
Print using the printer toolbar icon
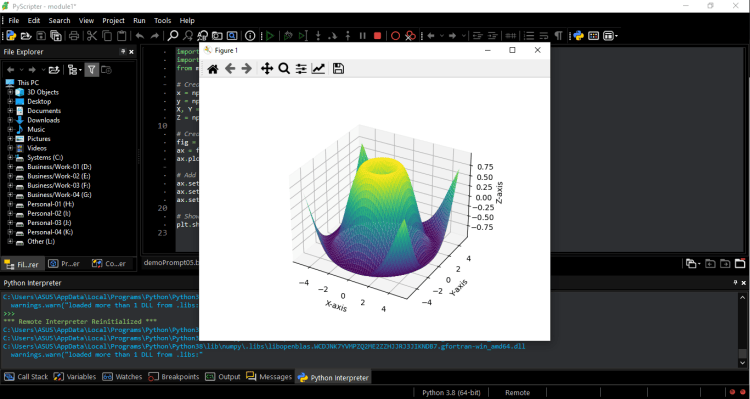coord(74,35)
